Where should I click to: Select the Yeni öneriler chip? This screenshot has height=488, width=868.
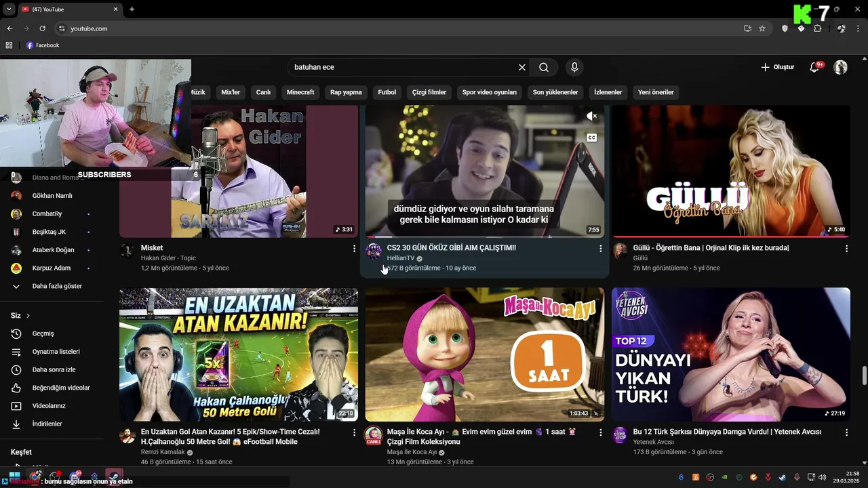pos(656,92)
